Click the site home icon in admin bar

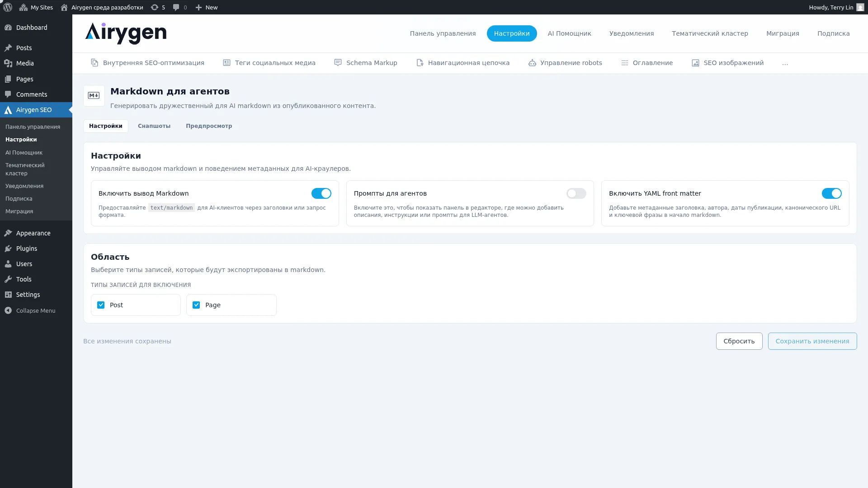(x=64, y=7)
